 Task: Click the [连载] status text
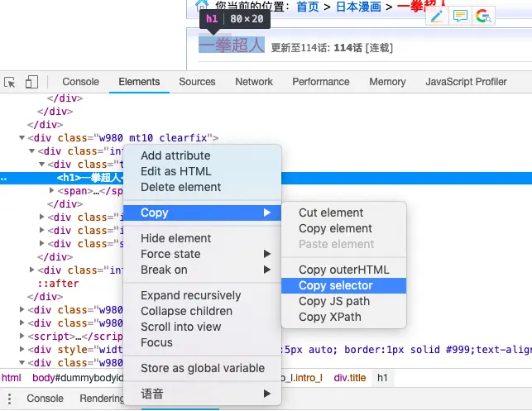(x=379, y=48)
